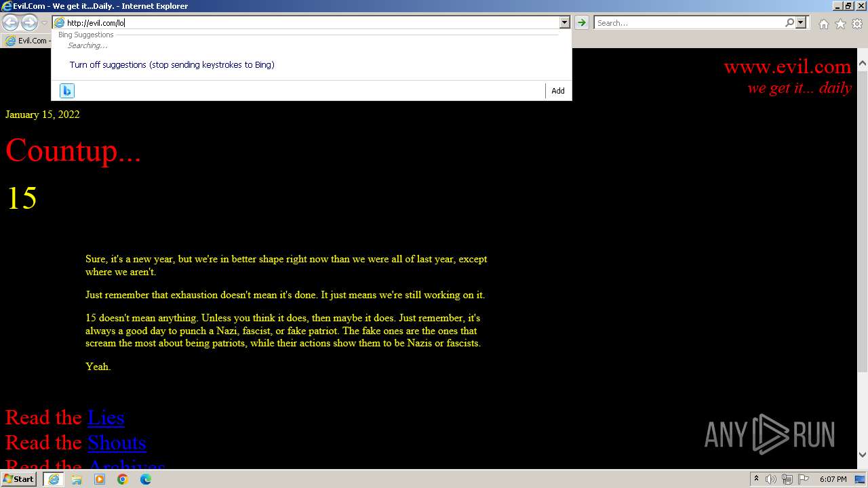Viewport: 868px width, 488px height.
Task: Open Google Chrome from taskbar
Action: coord(123,479)
